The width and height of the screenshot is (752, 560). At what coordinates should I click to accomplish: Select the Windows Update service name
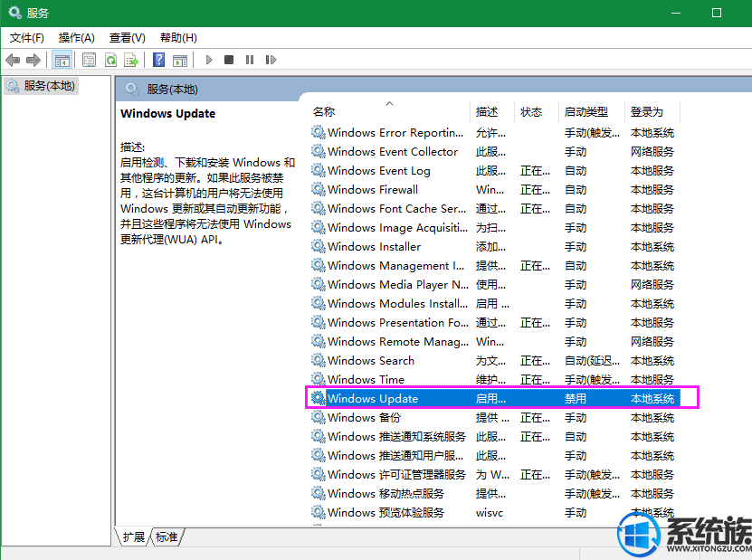(x=373, y=398)
